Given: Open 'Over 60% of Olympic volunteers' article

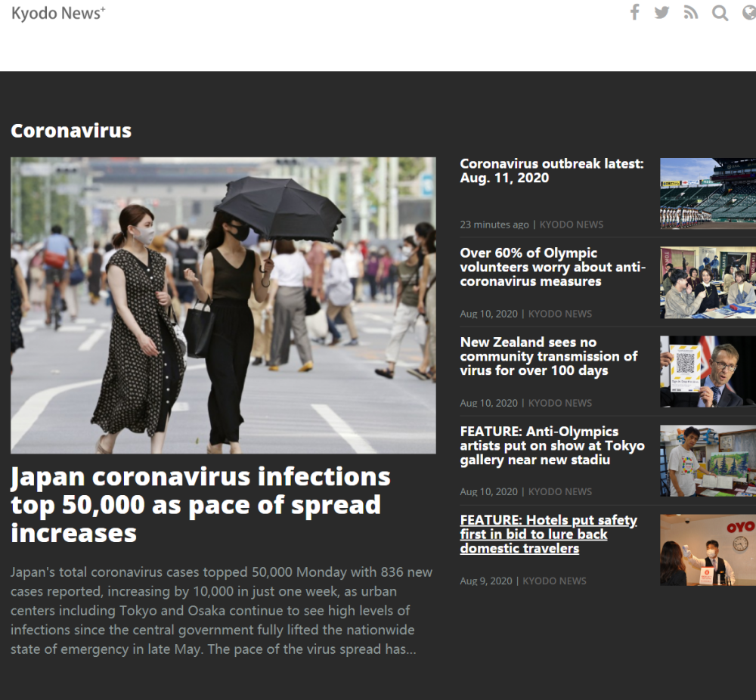Looking at the screenshot, I should point(553,267).
